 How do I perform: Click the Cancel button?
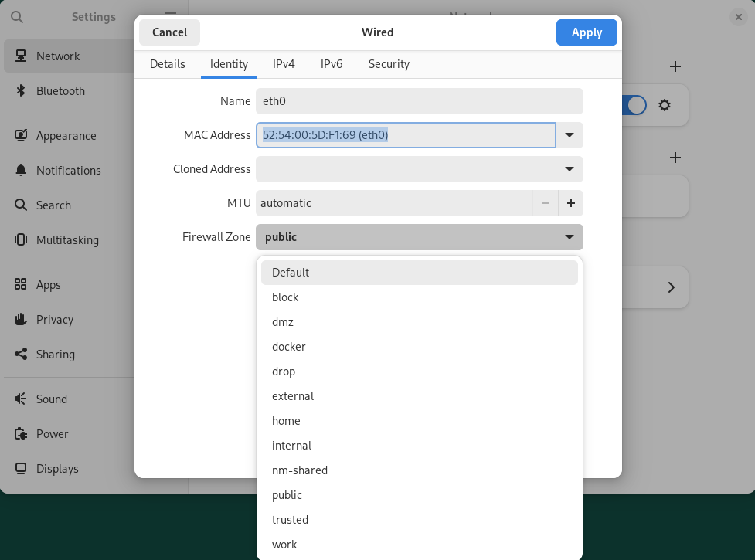pos(169,32)
